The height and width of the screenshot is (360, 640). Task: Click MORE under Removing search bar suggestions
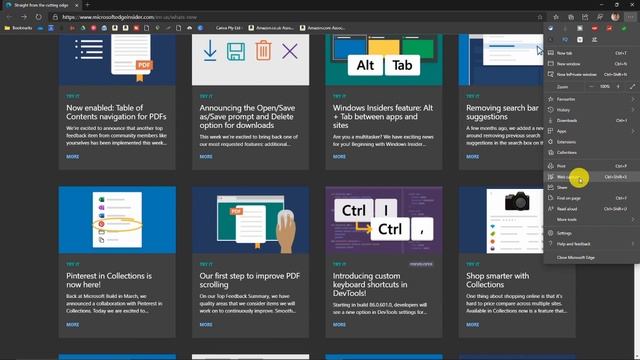pos(473,157)
